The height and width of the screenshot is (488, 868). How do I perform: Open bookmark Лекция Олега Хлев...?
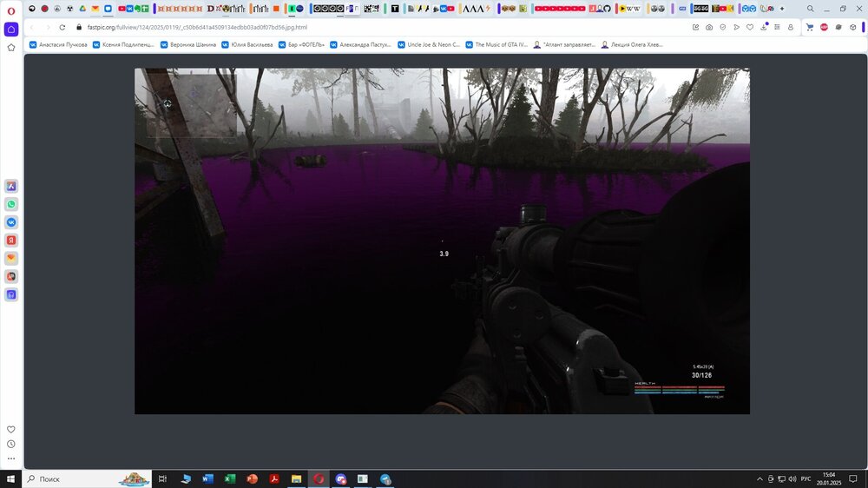coord(632,45)
